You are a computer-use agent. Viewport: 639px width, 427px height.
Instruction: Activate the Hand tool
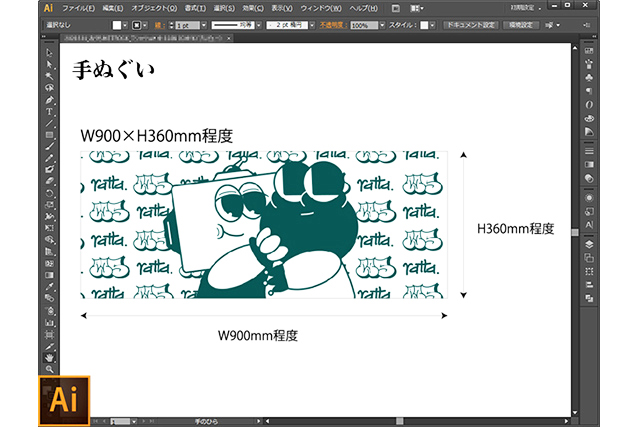pos(49,356)
